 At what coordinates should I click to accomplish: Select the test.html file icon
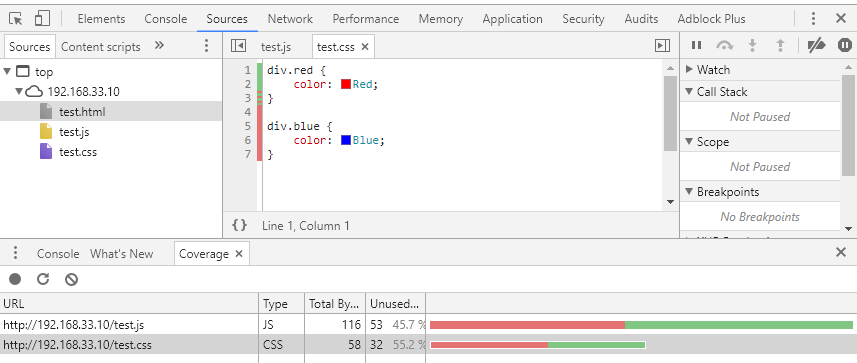46,112
